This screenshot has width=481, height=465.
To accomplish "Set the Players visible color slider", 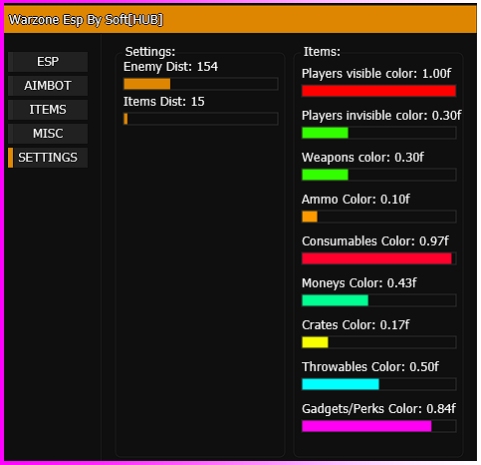I will [x=379, y=91].
